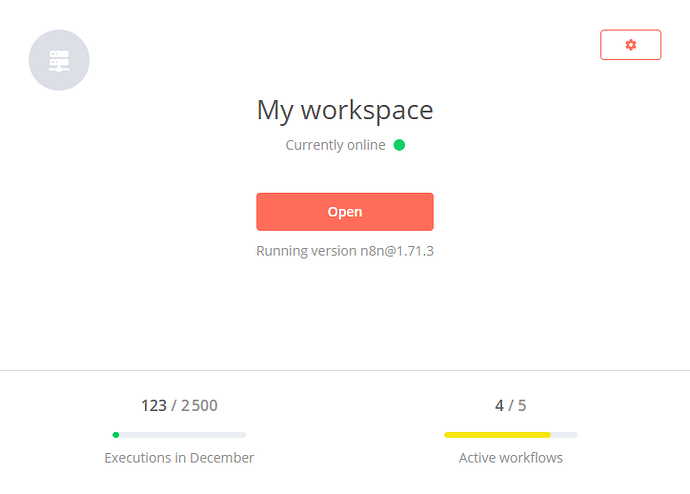Click the Executions in December label

(179, 458)
